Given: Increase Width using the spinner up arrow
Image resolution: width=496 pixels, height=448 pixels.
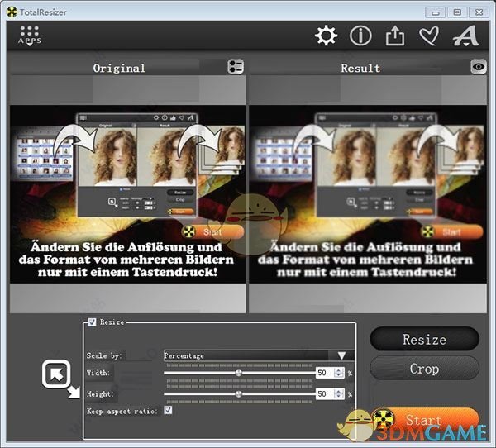Looking at the screenshot, I should [x=339, y=369].
